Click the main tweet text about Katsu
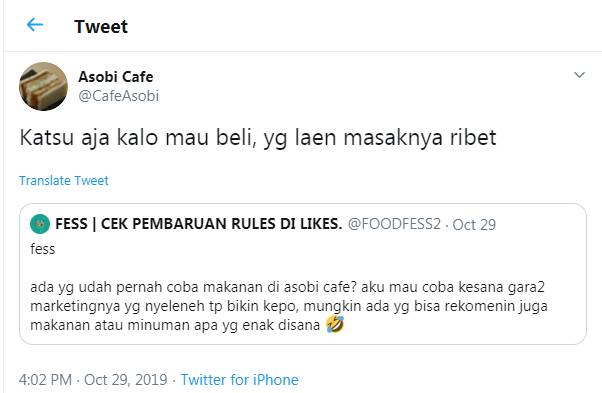The image size is (602, 393). (258, 137)
